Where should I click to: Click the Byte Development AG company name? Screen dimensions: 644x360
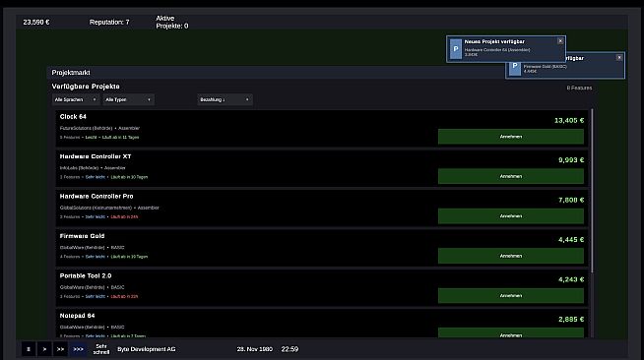click(146, 349)
